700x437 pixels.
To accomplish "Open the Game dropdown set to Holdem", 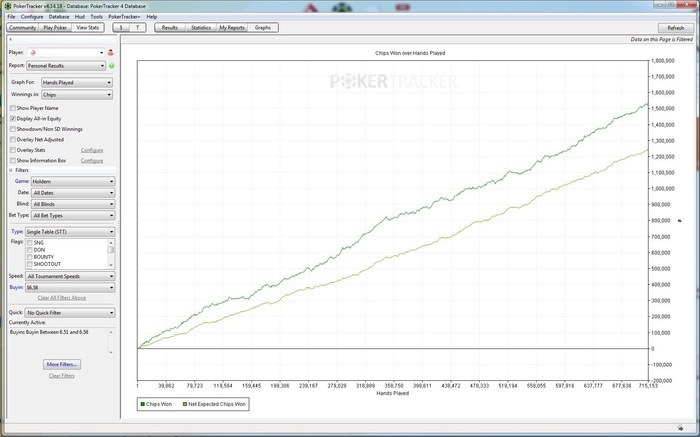I will tap(73, 182).
